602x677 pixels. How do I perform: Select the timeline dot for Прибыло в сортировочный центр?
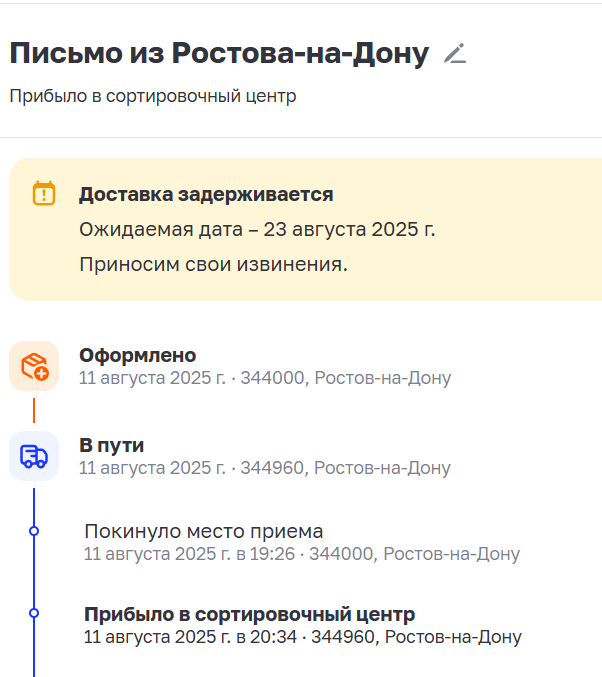click(34, 612)
